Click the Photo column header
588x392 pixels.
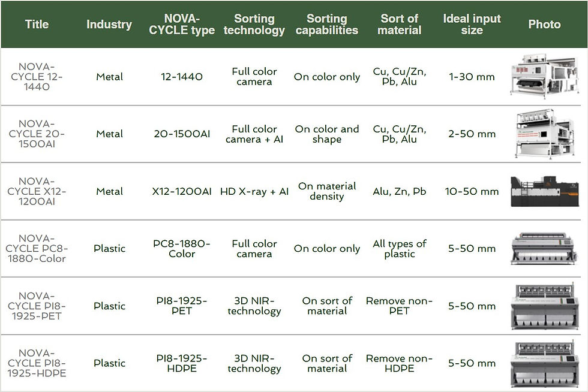pos(545,25)
